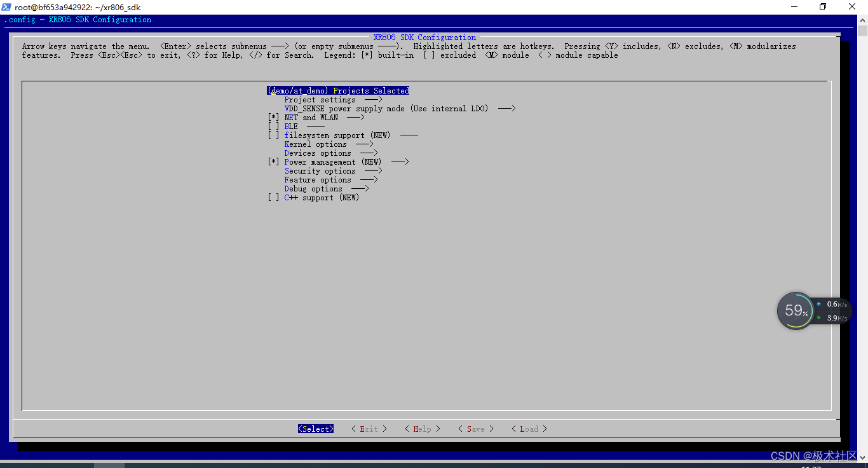Open Feature options submenu
The width and height of the screenshot is (868, 468).
[331, 180]
